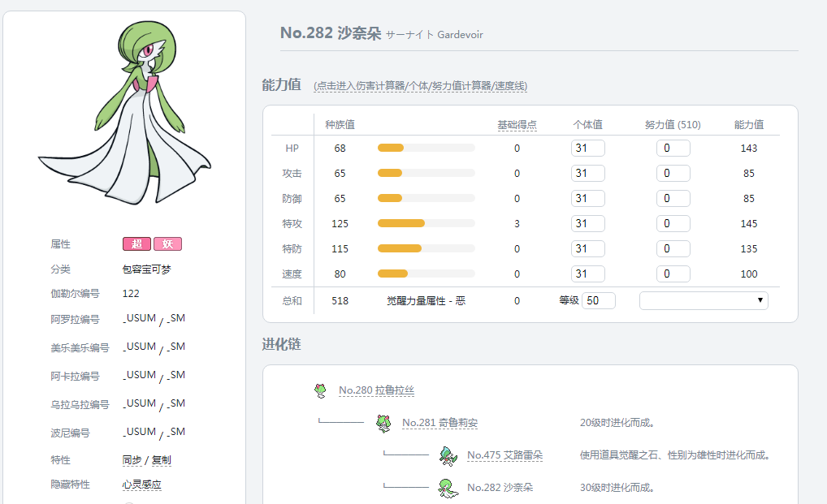Open the hidden ability 心灵感应 link

click(142, 485)
